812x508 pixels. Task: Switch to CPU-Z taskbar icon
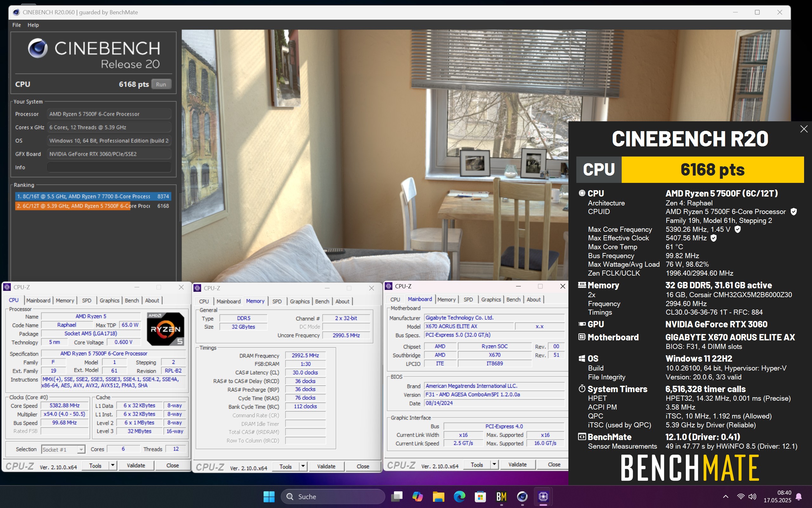543,496
